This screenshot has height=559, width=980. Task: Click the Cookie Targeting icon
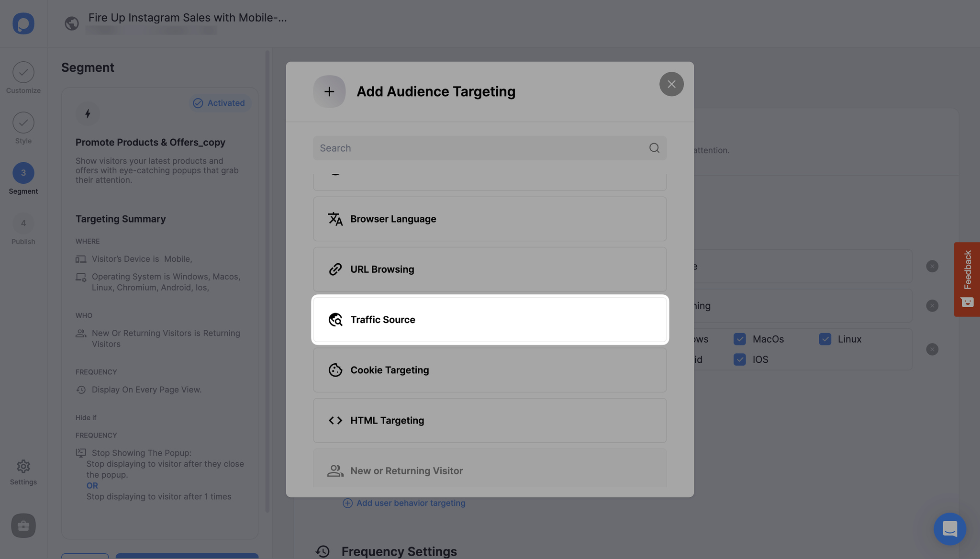(x=335, y=370)
